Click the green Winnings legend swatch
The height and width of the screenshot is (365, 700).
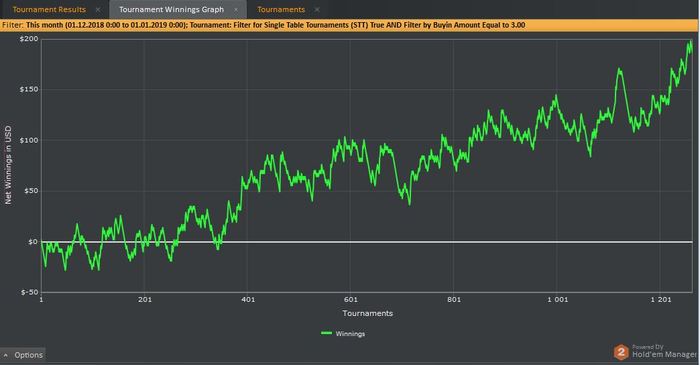click(326, 333)
